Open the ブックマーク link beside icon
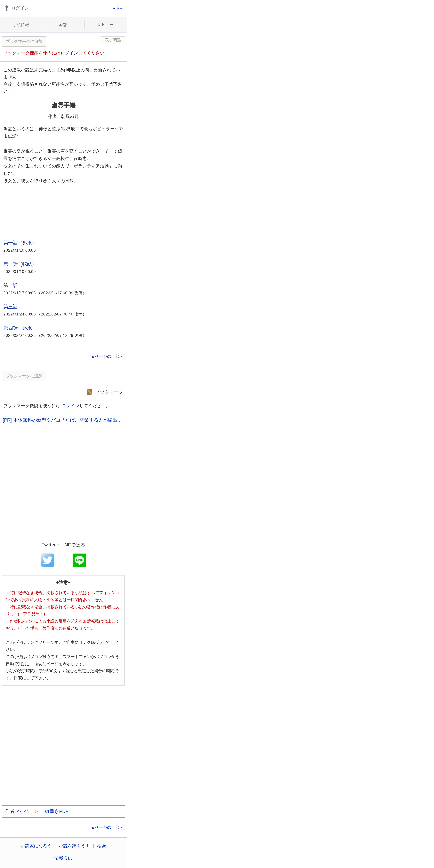Screen dimensions: 434x868 109,392
